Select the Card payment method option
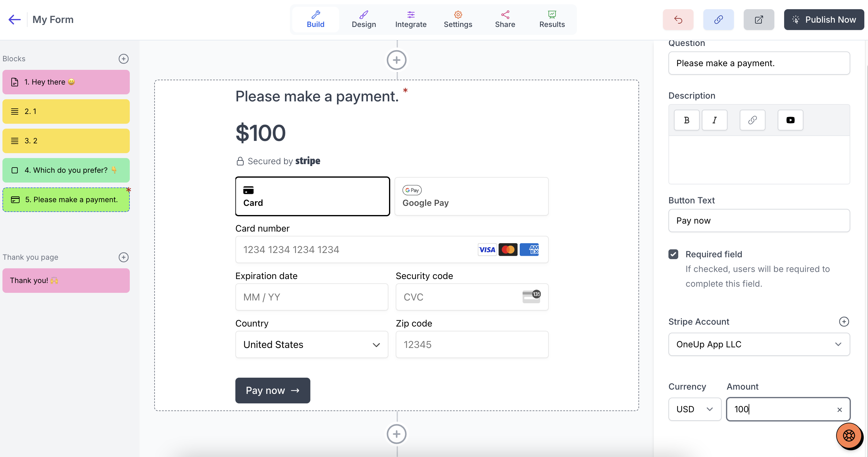The image size is (868, 457). coord(312,196)
